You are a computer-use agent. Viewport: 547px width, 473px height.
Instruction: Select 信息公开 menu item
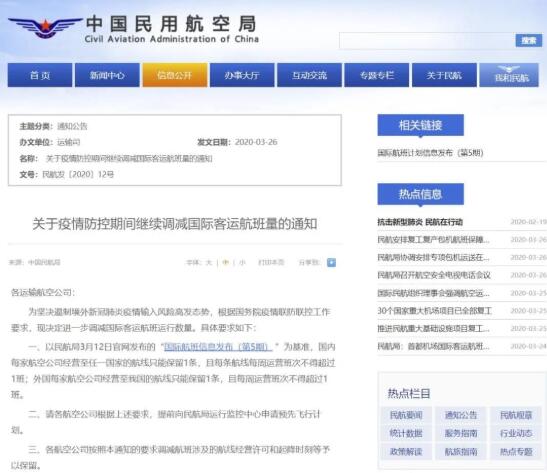click(x=174, y=75)
